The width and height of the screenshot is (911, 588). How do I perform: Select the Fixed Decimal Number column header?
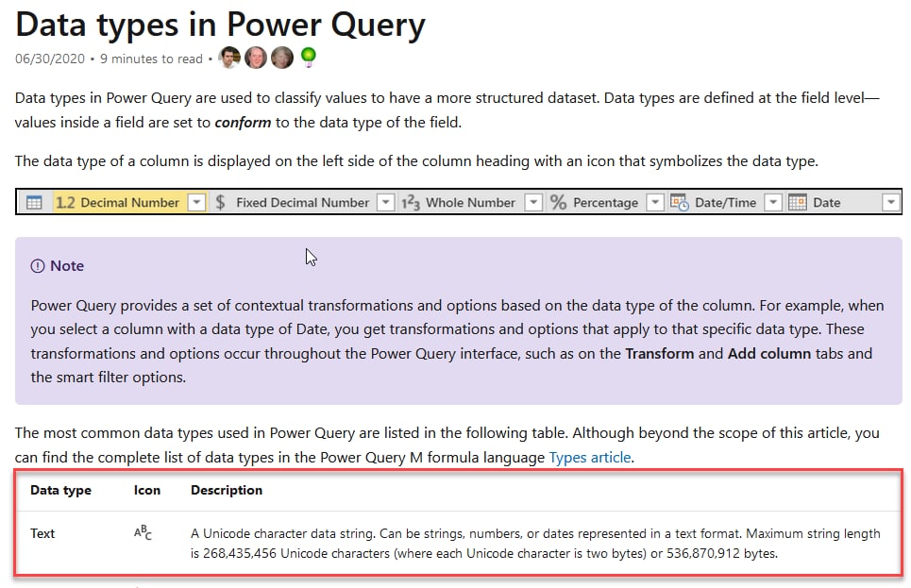[302, 202]
